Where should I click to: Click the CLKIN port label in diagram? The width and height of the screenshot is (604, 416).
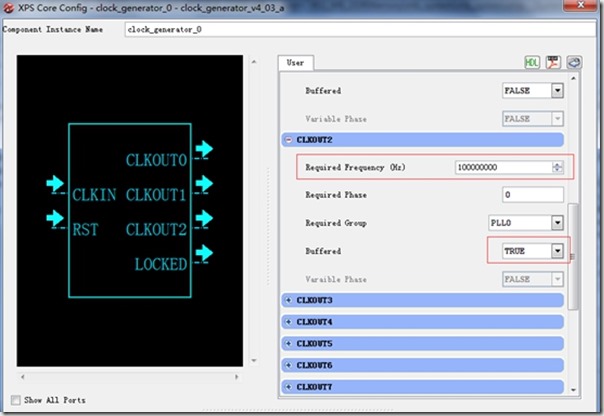94,195
